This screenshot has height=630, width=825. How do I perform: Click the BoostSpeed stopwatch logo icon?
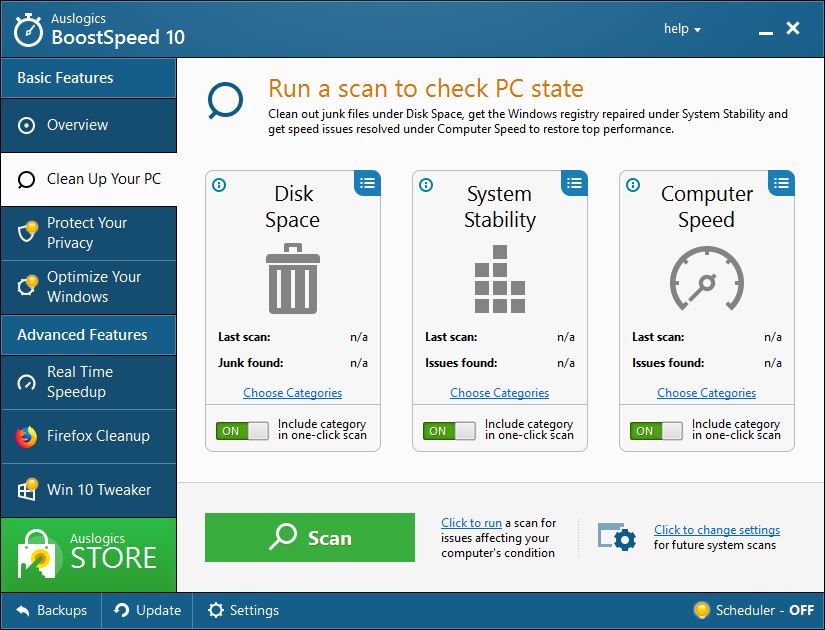pyautogui.click(x=28, y=30)
